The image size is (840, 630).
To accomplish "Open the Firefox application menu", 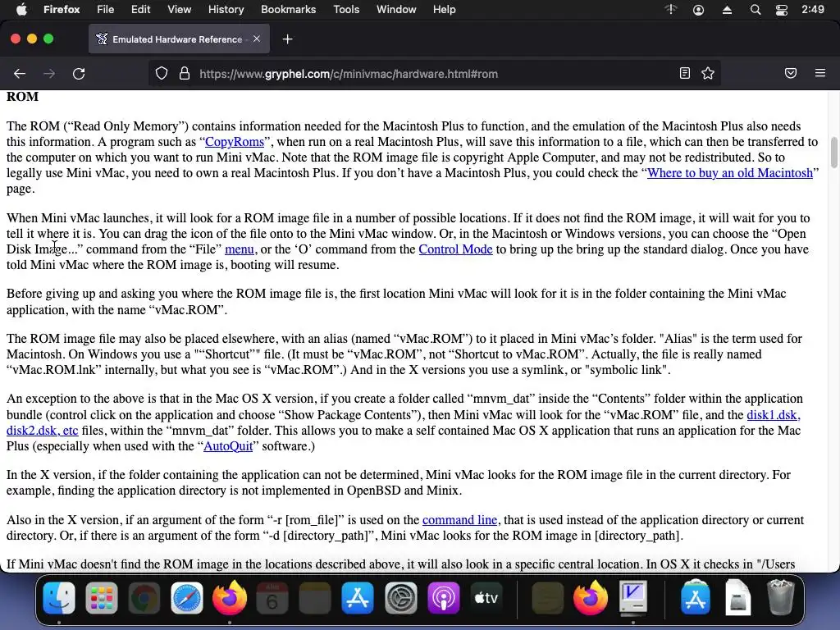I will (820, 73).
